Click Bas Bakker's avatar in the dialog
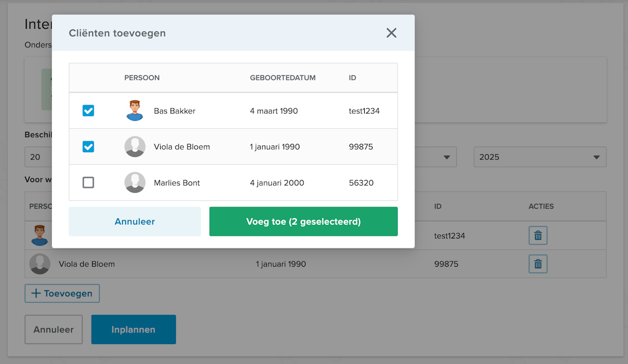 (x=135, y=111)
